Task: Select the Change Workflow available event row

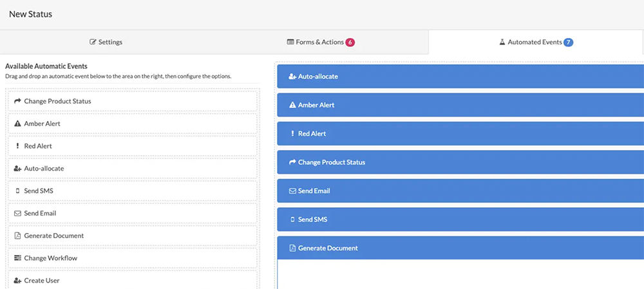Action: tap(133, 258)
